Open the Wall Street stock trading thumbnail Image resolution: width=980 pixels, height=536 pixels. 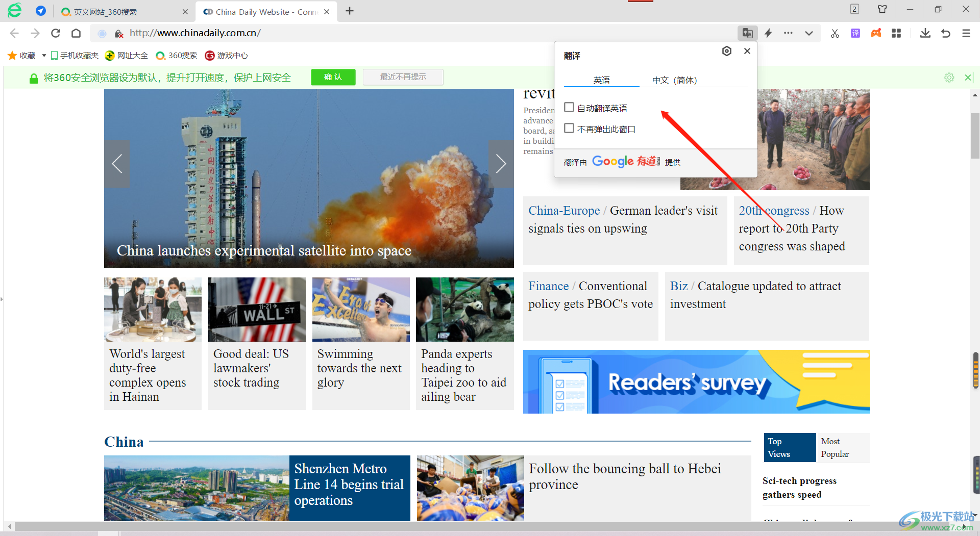point(257,310)
